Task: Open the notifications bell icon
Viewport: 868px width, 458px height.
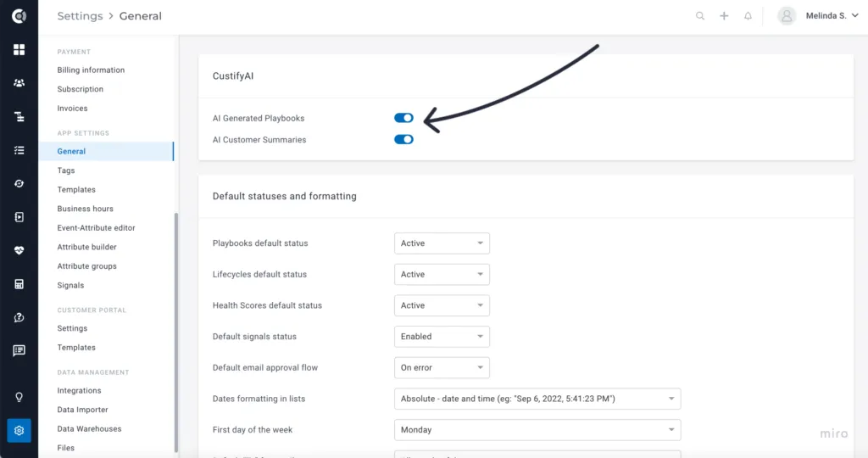Action: point(748,16)
